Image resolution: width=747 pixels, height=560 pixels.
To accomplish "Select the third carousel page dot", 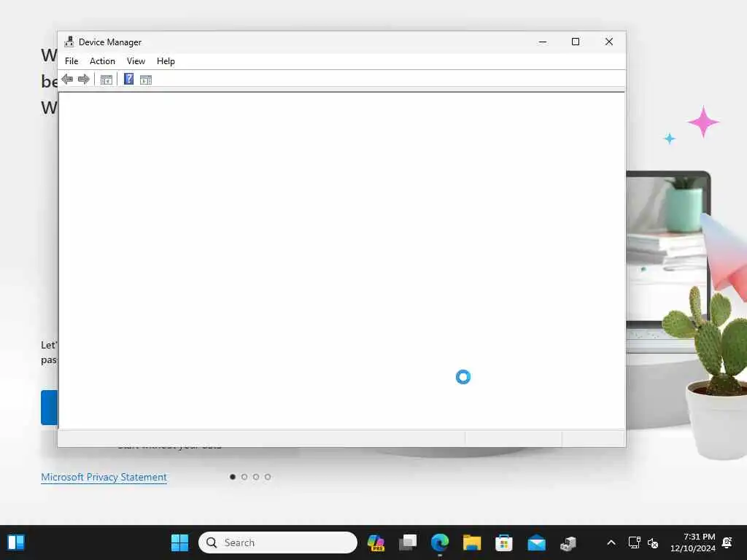I will pyautogui.click(x=256, y=477).
